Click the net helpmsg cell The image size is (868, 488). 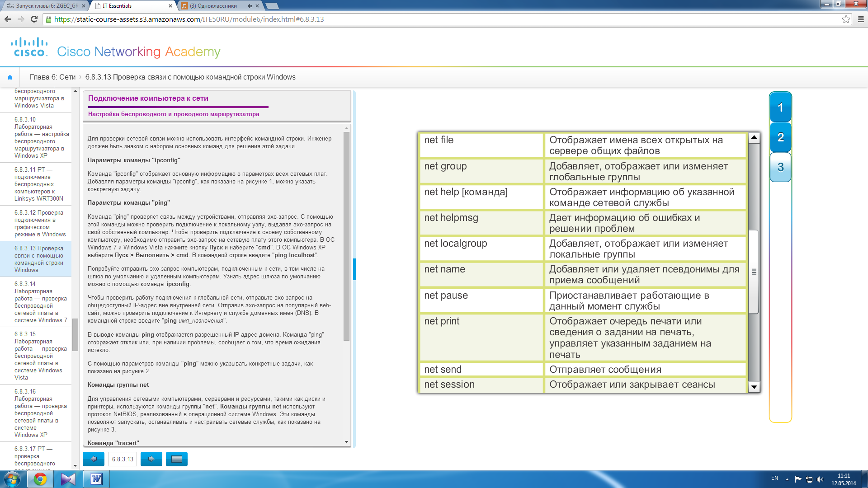click(481, 223)
